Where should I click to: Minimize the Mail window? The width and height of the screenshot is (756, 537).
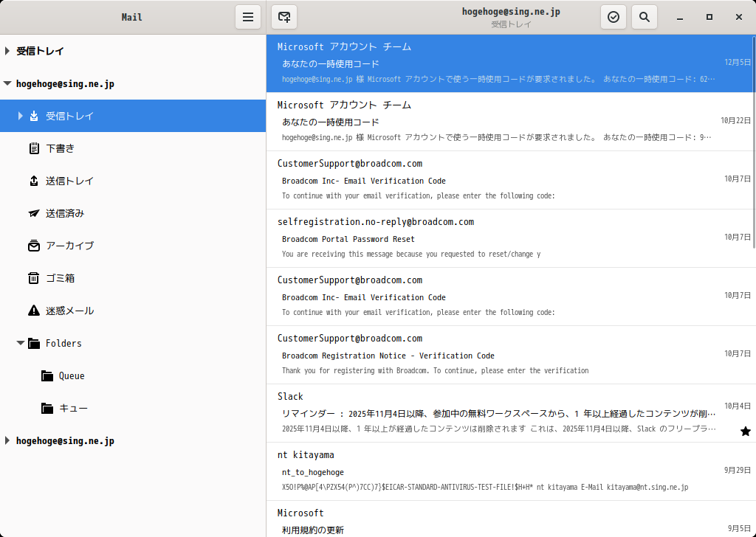click(680, 18)
